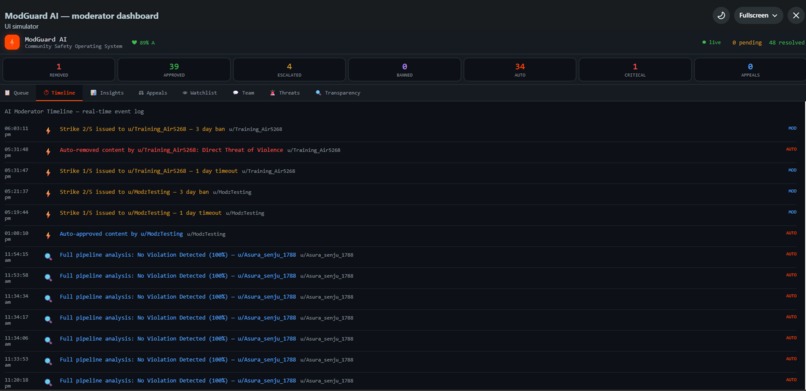
Task: Switch to the Insights tab
Action: click(x=107, y=93)
